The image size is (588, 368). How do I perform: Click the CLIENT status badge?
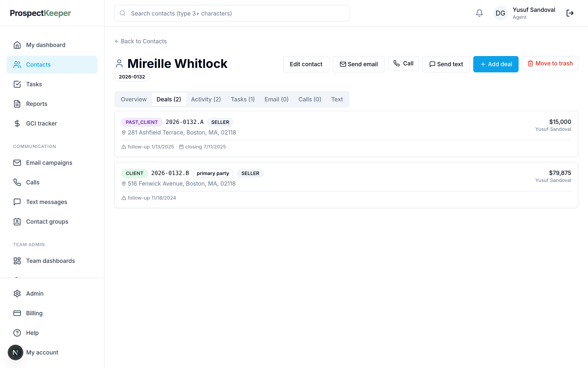tap(135, 173)
